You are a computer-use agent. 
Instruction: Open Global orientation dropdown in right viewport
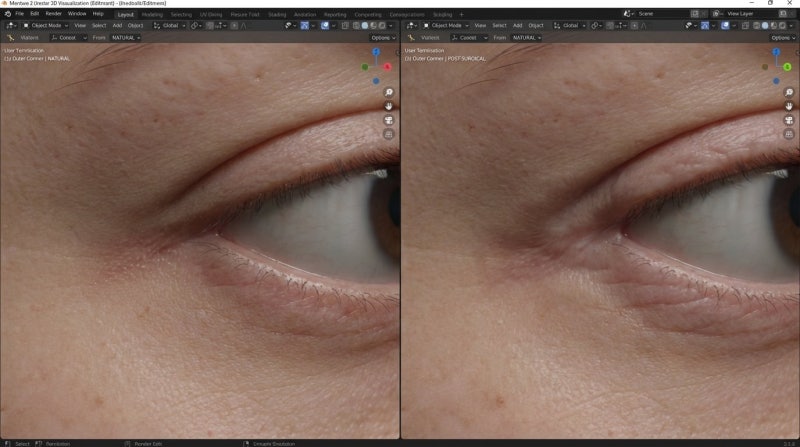(x=569, y=26)
